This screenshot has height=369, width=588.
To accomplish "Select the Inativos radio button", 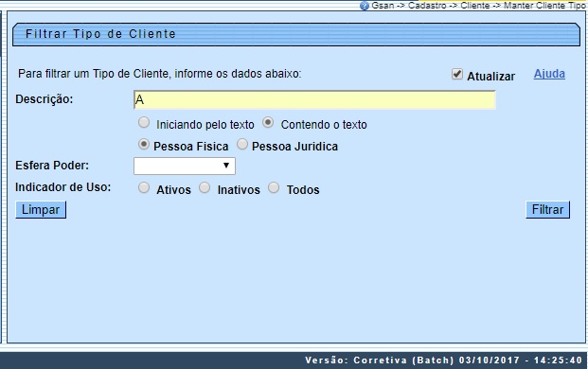I will point(205,187).
